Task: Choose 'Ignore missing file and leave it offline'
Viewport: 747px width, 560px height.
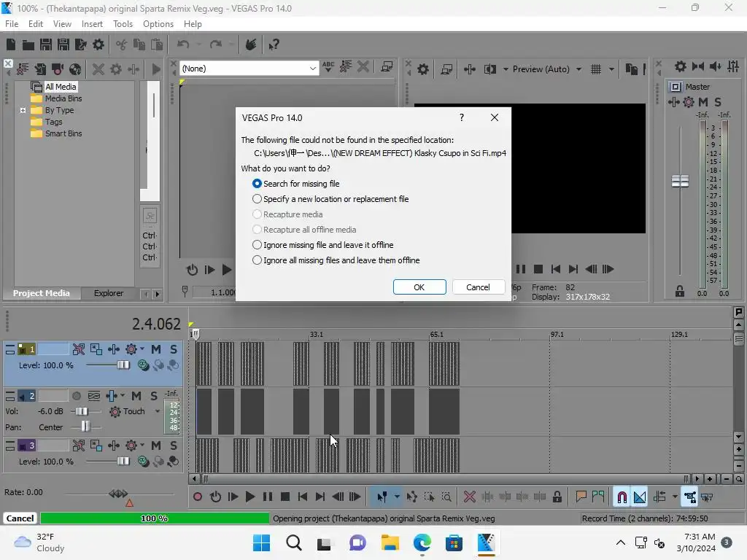Action: point(322,245)
